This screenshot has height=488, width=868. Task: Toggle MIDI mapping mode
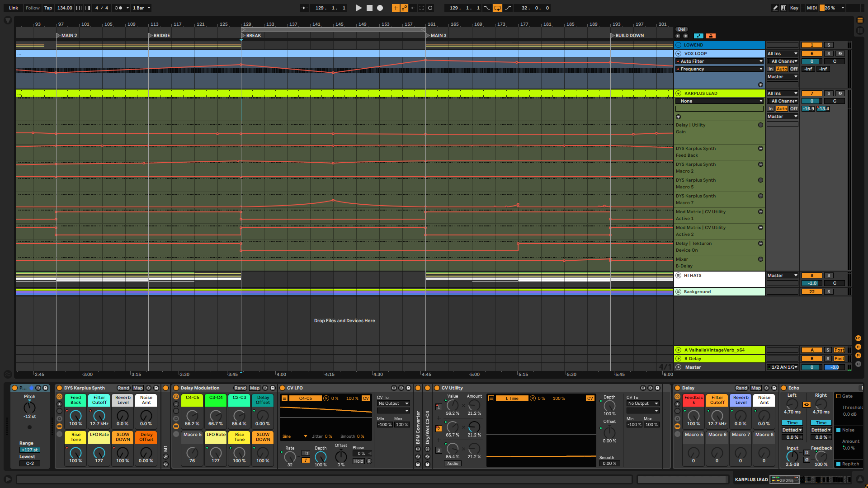coord(812,8)
